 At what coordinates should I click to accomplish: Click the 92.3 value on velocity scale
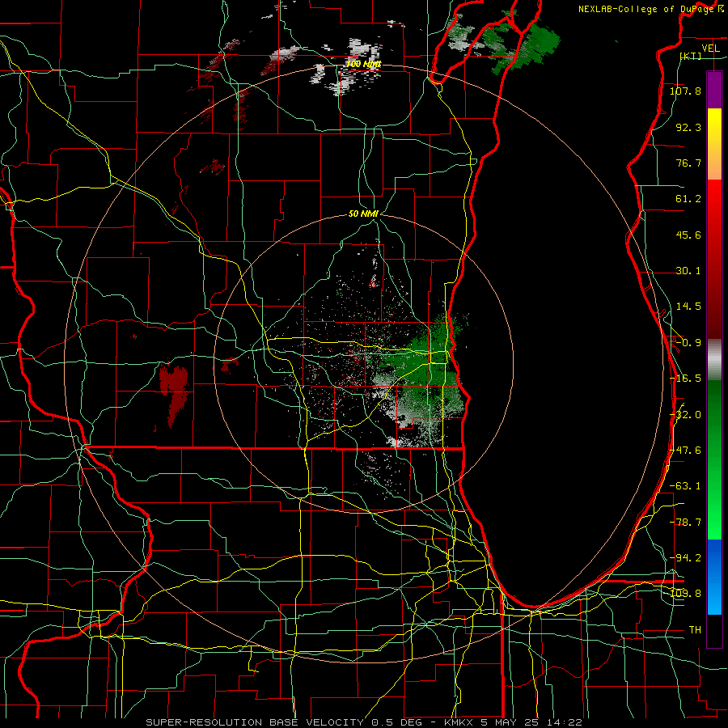coord(688,127)
